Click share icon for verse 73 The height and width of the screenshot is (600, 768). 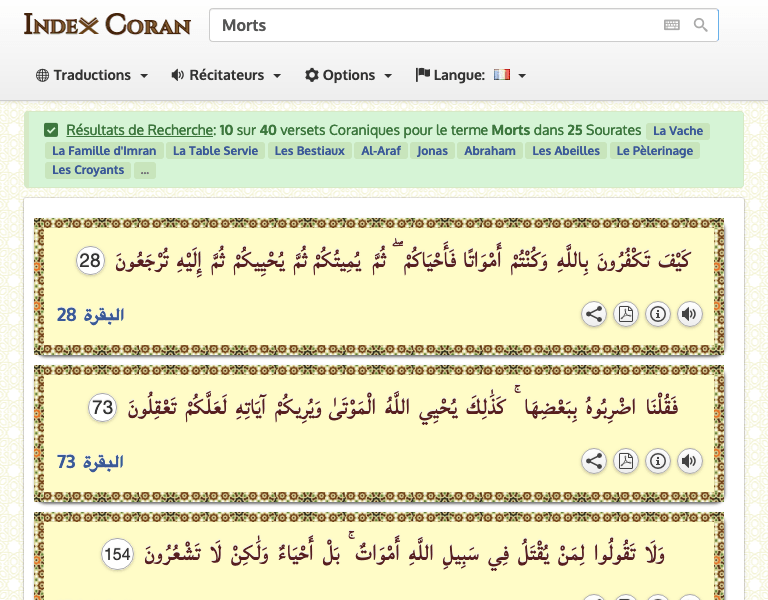click(594, 461)
